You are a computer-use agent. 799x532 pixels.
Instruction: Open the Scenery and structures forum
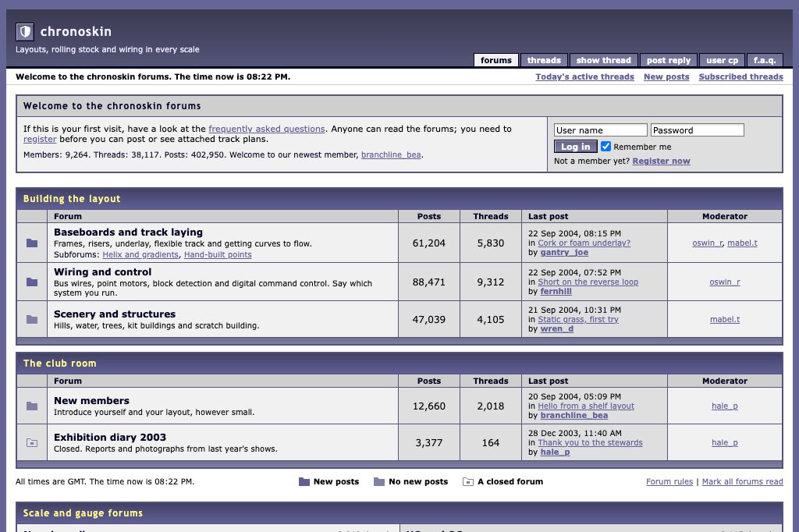(x=115, y=314)
